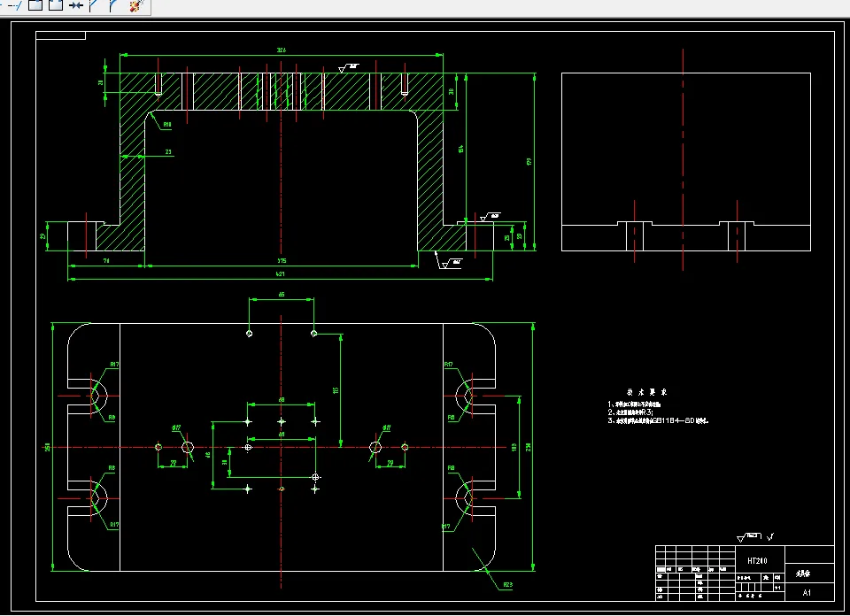
Task: Click the A1 sheet size cell
Action: point(807,593)
